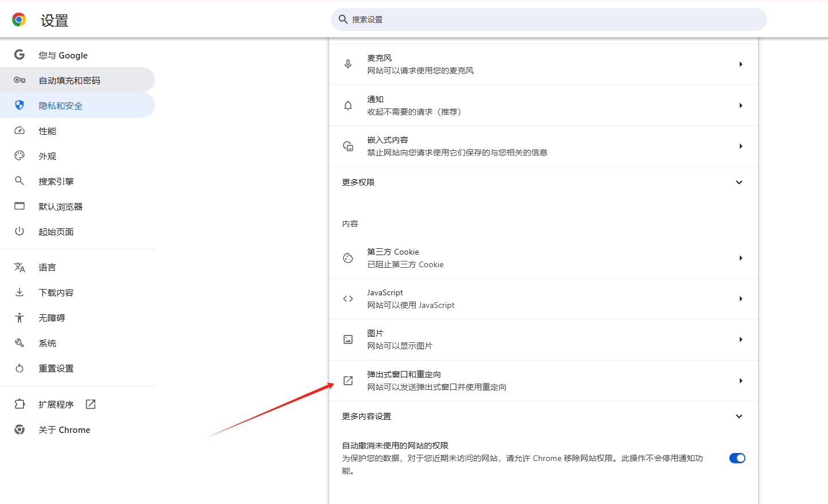
Task: Expand the 更多内容设置 section chevron
Action: [739, 416]
